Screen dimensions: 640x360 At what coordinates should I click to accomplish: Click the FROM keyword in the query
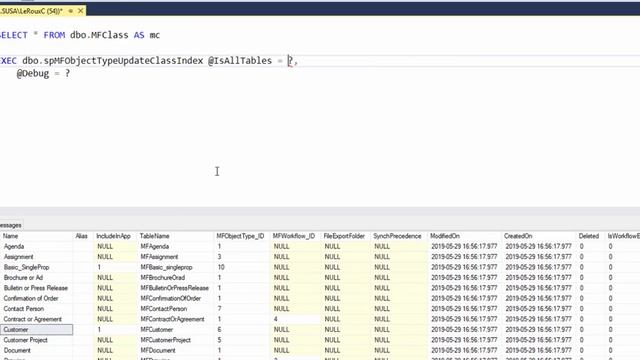(x=54, y=35)
